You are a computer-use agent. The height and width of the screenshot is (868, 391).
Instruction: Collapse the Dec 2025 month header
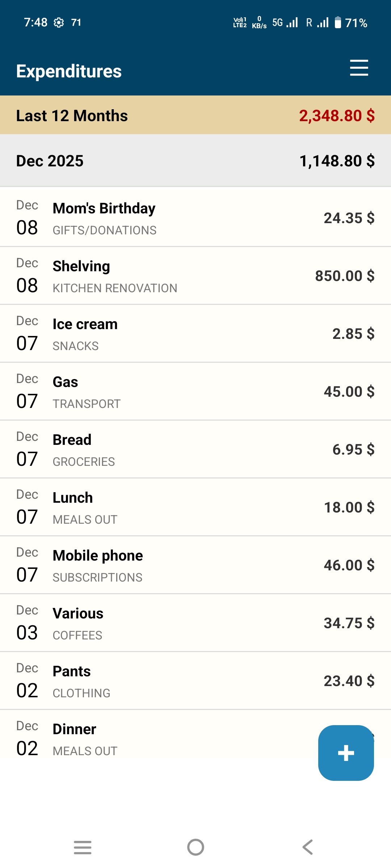pos(195,161)
